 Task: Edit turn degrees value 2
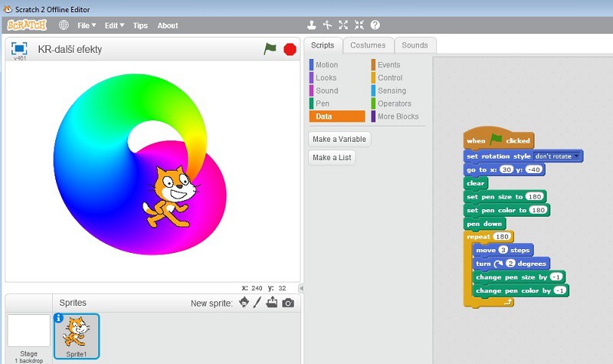coord(510,264)
